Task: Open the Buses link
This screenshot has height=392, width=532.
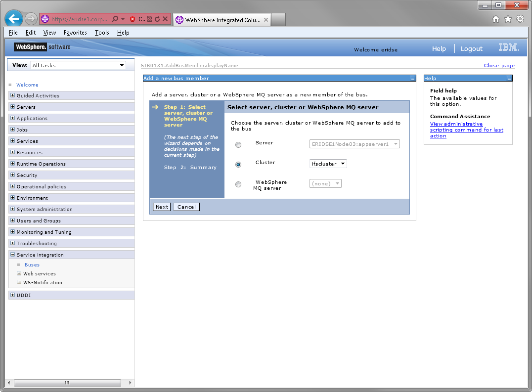Action: click(32, 265)
